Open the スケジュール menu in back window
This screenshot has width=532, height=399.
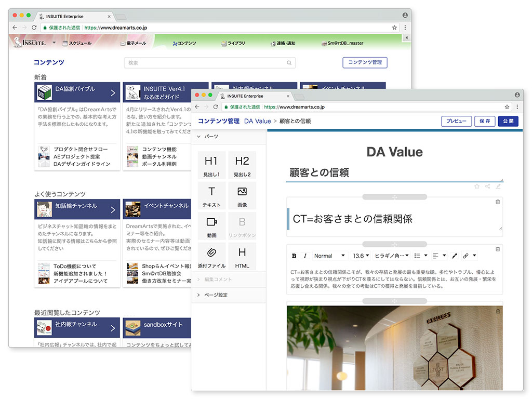point(77,43)
